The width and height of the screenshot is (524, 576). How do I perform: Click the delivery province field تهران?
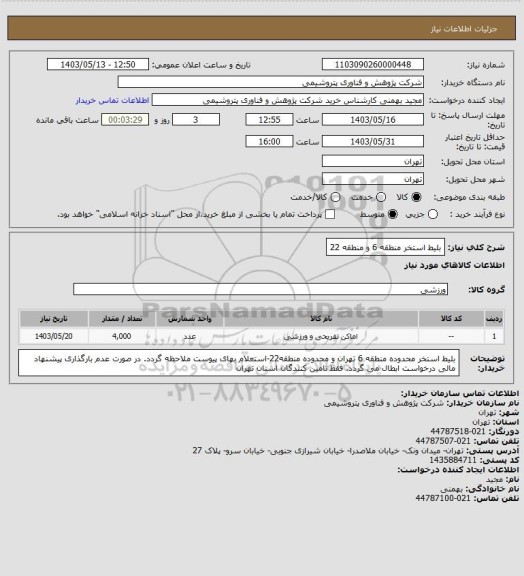373,161
